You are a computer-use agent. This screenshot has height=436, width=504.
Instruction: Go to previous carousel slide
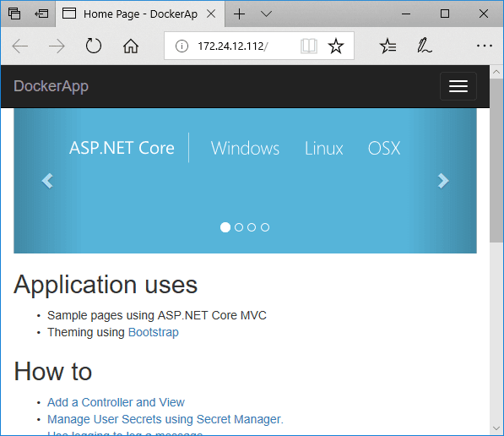(47, 181)
